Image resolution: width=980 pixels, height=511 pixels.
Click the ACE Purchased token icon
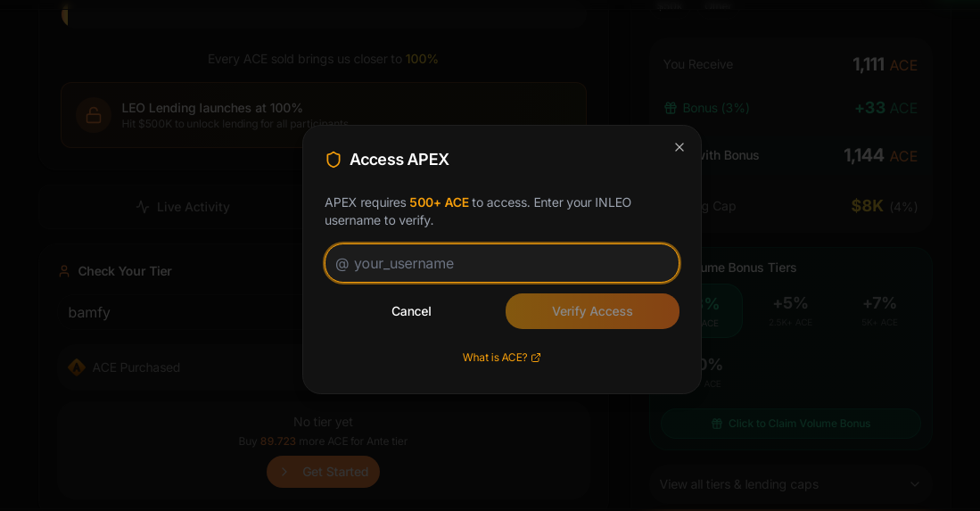coord(77,367)
